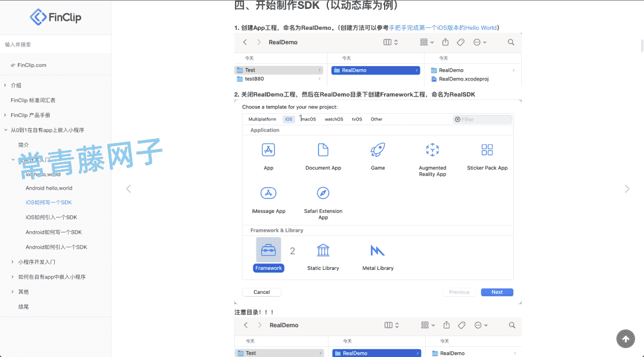The height and width of the screenshot is (357, 644).
Task: Switch to watchOS template tab
Action: click(334, 119)
